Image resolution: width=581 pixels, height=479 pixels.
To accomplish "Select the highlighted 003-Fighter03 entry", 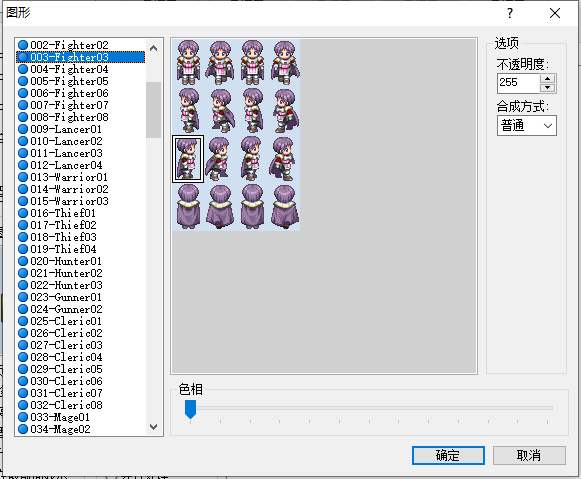I will 81,57.
